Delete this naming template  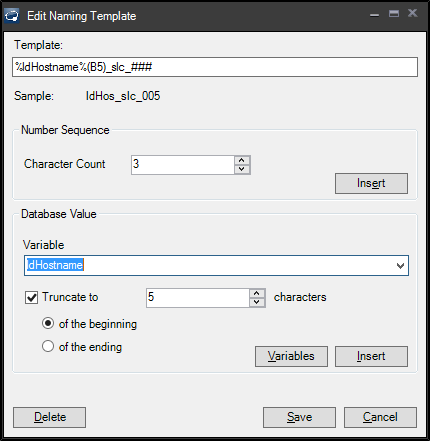pyautogui.click(x=49, y=417)
